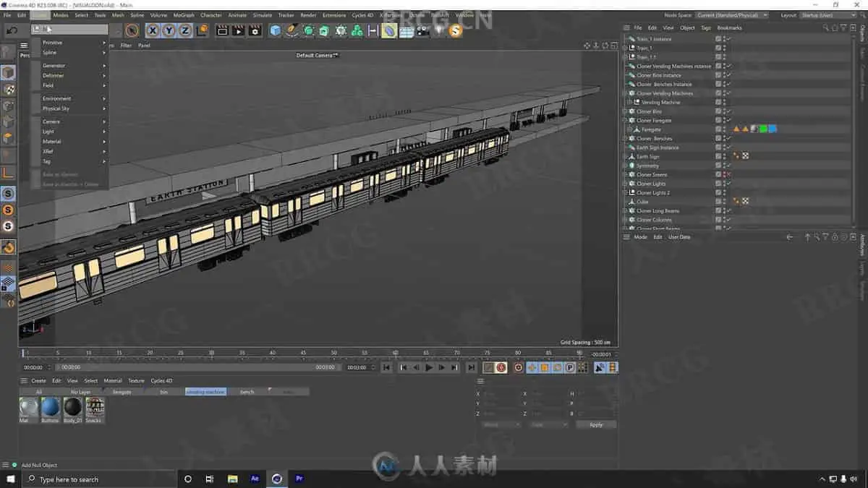The height and width of the screenshot is (488, 868).
Task: Select the bench layer tab
Action: point(247,392)
